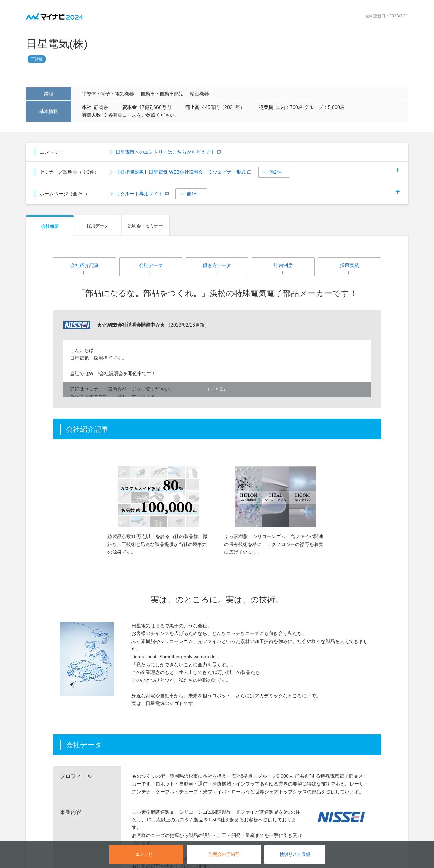Click the 検討リスト登録 button
This screenshot has height=868, width=434.
pyautogui.click(x=295, y=854)
